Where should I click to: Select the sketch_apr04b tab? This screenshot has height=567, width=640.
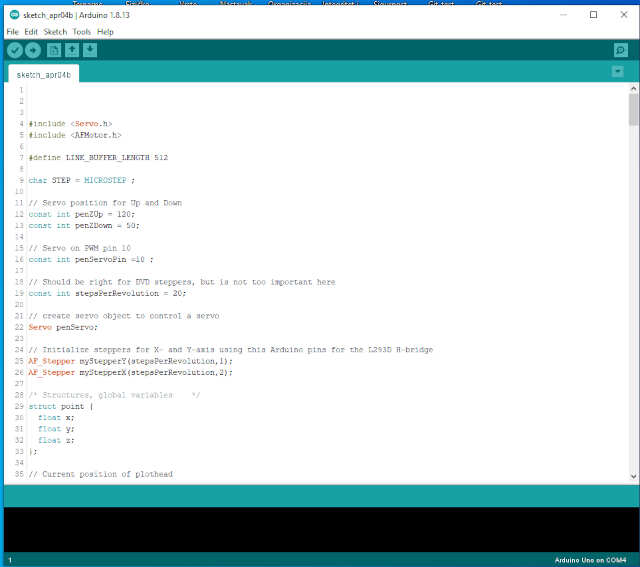[44, 75]
